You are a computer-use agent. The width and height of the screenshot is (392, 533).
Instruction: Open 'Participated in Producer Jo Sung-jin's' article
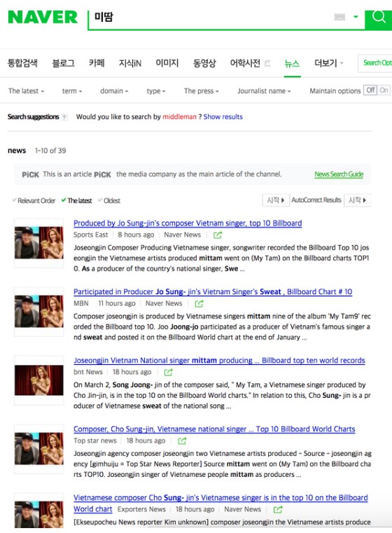(213, 292)
